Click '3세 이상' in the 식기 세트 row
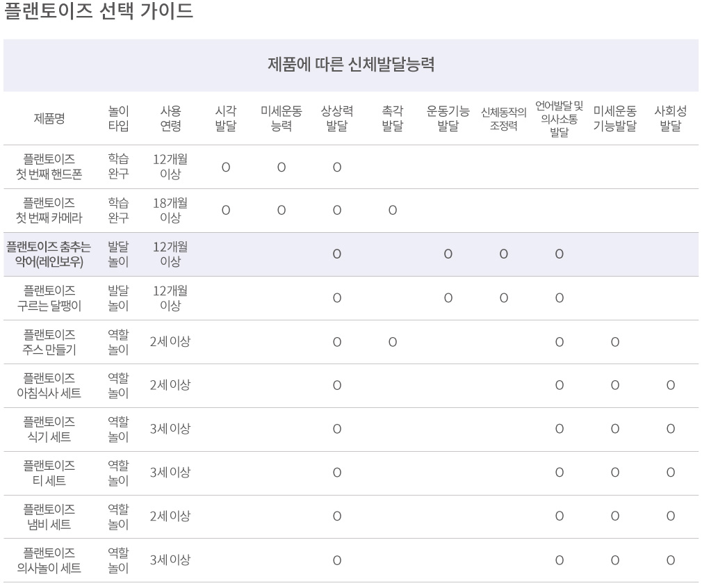The height and width of the screenshot is (588, 702). 170,429
